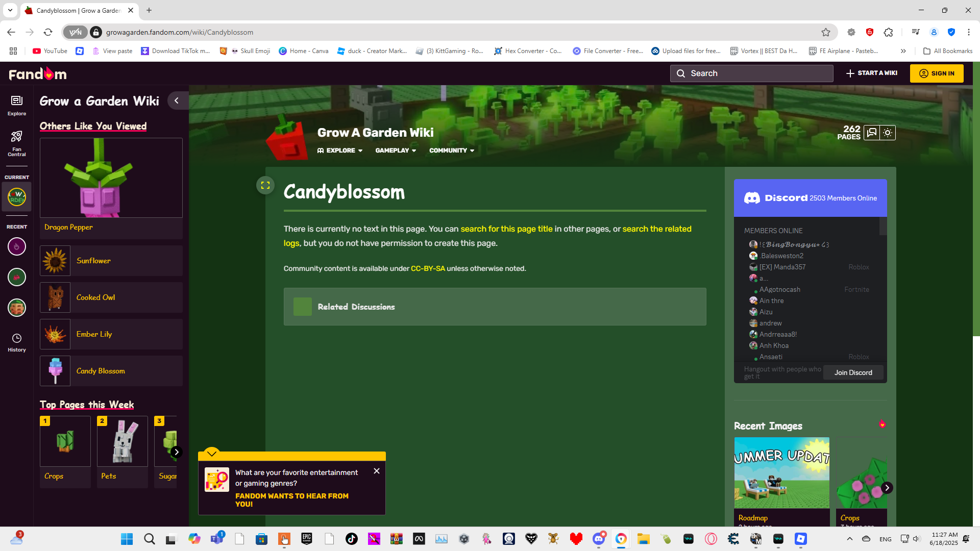Open 'FANDOM WANTS TO HEAR FROM YOU!' survey
The image size is (980, 551).
tap(292, 500)
